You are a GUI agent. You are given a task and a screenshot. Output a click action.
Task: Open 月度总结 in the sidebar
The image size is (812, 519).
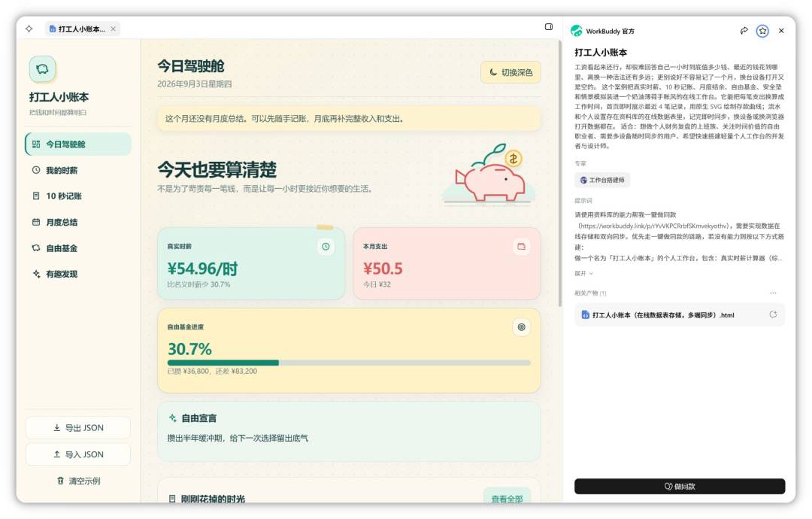click(x=77, y=222)
